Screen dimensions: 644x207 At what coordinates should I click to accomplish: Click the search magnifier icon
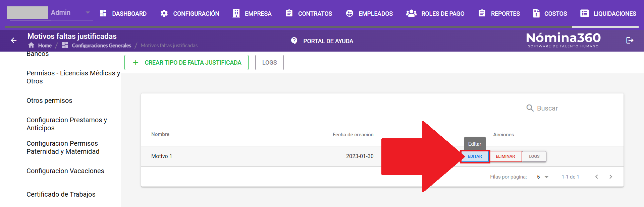click(x=530, y=108)
